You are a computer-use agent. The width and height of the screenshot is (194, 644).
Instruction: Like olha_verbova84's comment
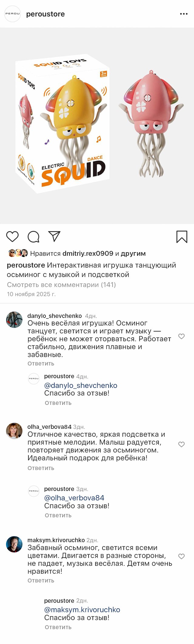(x=181, y=444)
